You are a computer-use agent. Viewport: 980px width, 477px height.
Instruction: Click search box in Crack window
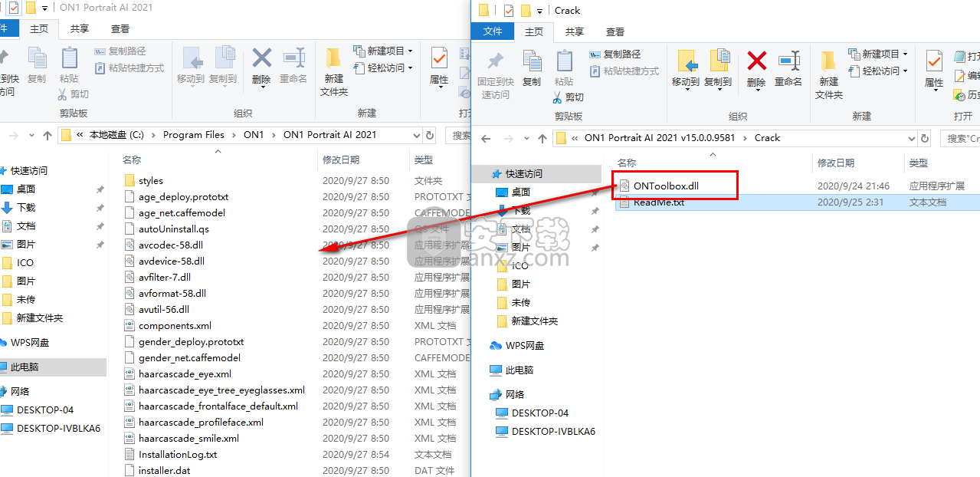pos(961,138)
